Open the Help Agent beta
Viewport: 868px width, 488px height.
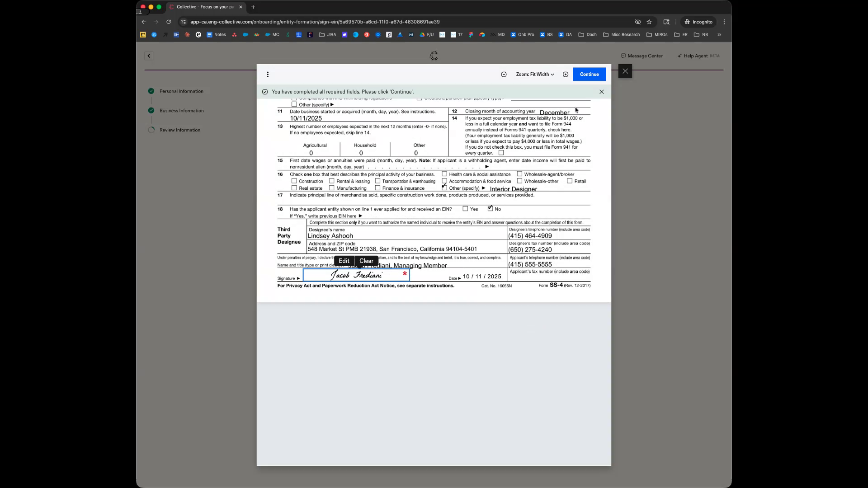(698, 56)
